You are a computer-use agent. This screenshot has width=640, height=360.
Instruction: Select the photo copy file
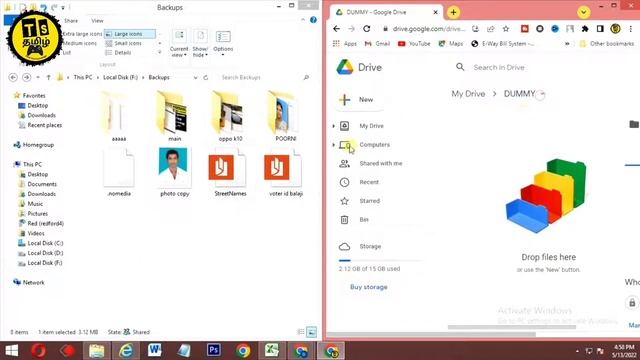tap(175, 172)
